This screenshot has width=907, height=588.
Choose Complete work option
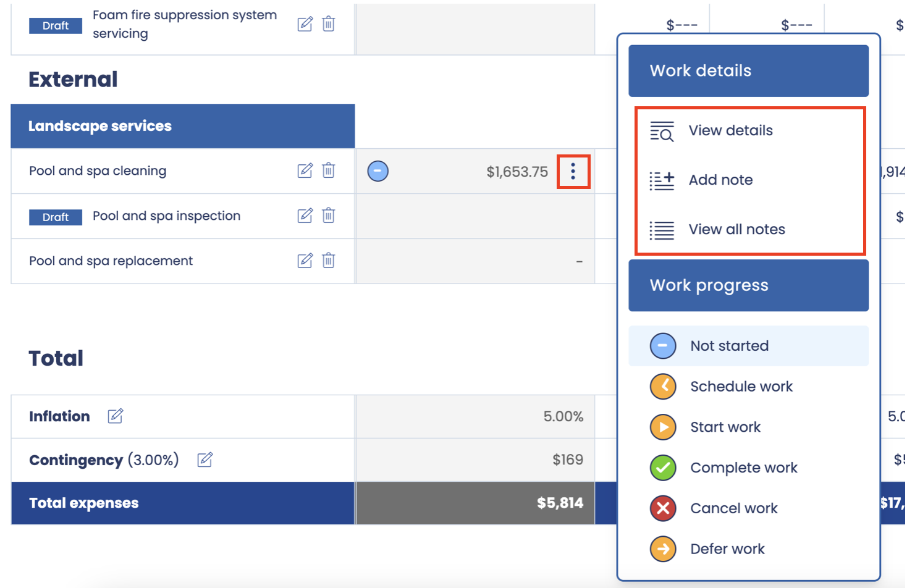tap(743, 468)
